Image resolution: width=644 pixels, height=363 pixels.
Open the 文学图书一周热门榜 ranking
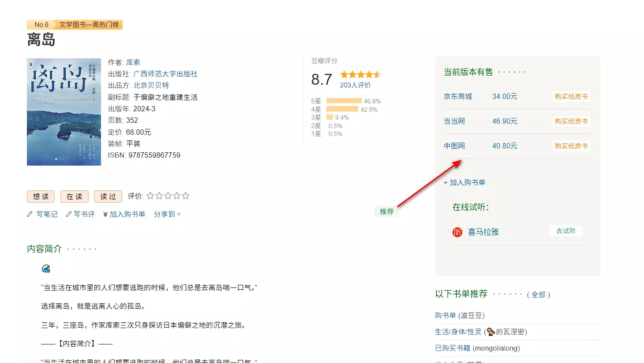(x=89, y=25)
